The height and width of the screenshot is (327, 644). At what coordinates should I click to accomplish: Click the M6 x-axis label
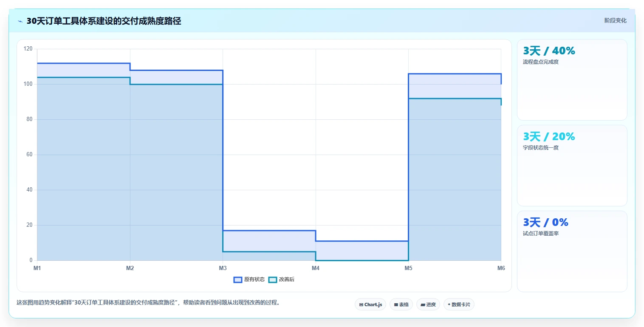[x=501, y=268]
